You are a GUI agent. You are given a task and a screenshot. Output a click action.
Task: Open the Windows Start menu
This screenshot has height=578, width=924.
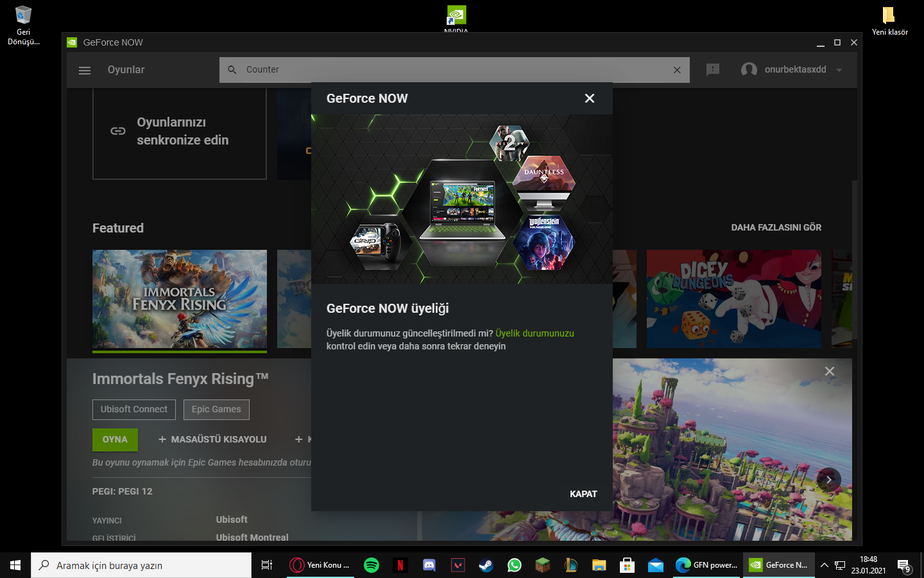(15, 565)
